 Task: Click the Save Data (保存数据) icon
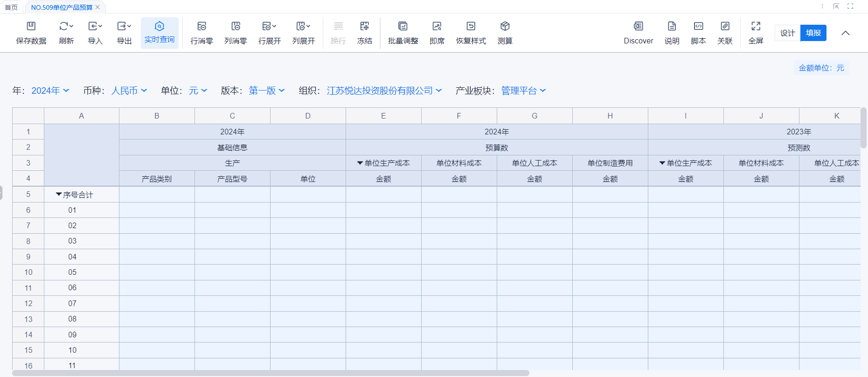pos(31,27)
